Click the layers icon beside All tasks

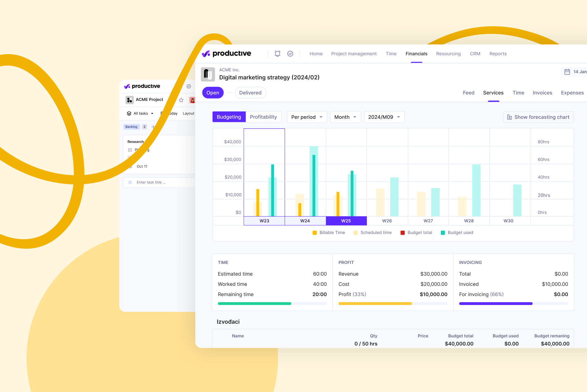(x=129, y=113)
